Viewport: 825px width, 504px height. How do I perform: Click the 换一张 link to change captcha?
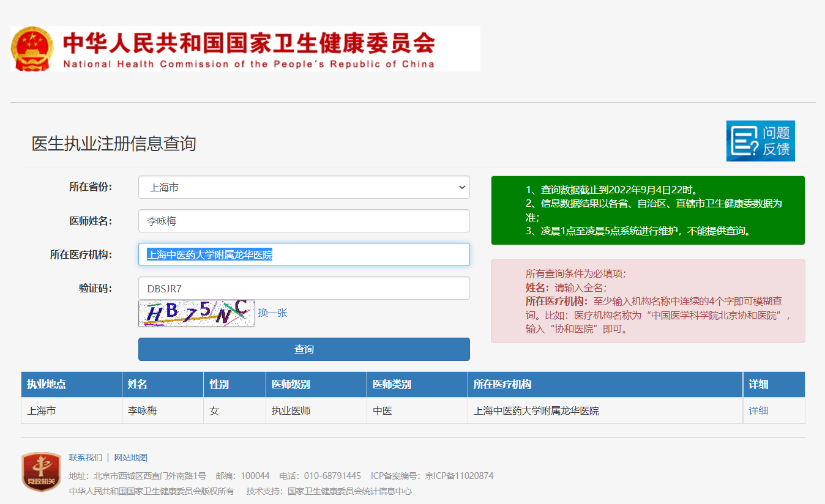tap(272, 313)
